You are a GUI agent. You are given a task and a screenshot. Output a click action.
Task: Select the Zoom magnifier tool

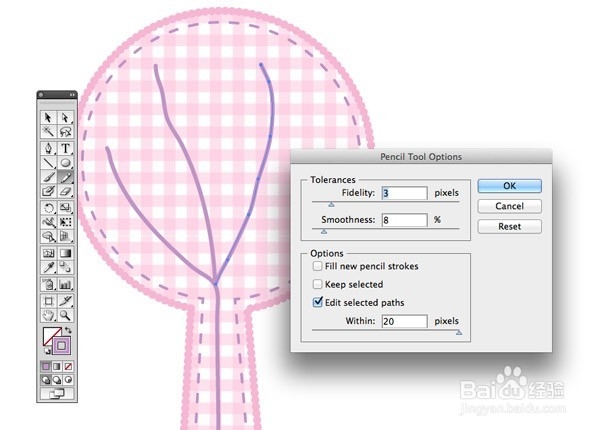65,315
